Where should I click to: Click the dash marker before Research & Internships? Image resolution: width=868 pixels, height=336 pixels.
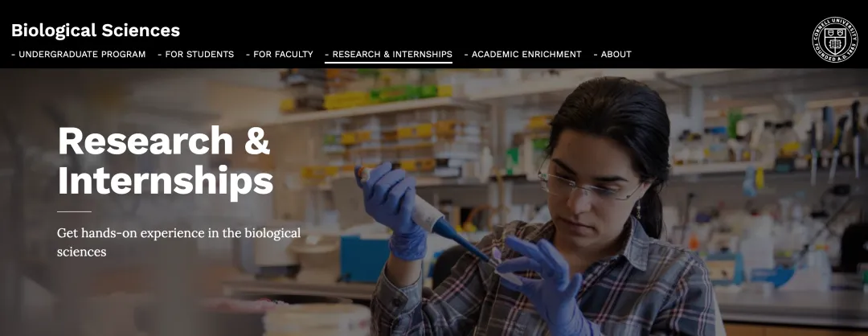tap(326, 54)
